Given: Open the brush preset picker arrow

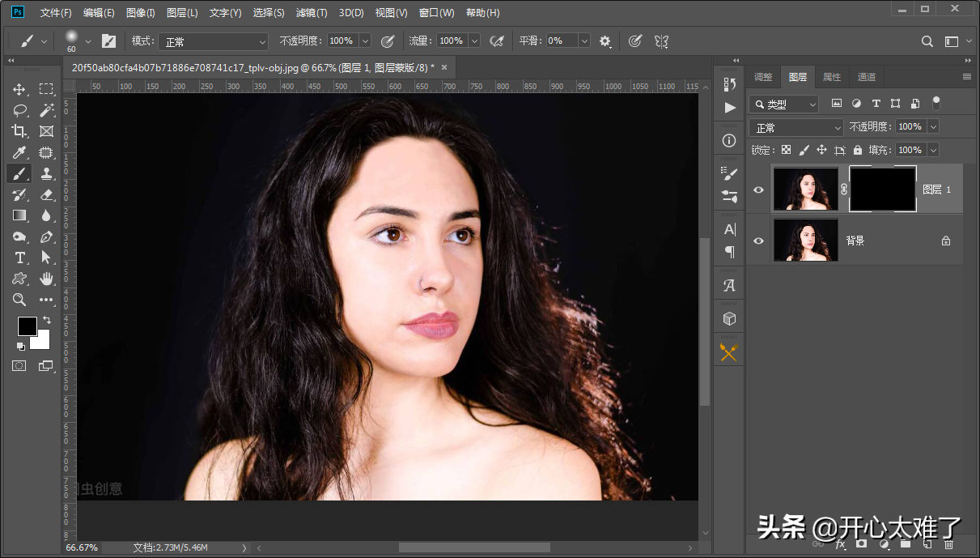Looking at the screenshot, I should coord(88,40).
